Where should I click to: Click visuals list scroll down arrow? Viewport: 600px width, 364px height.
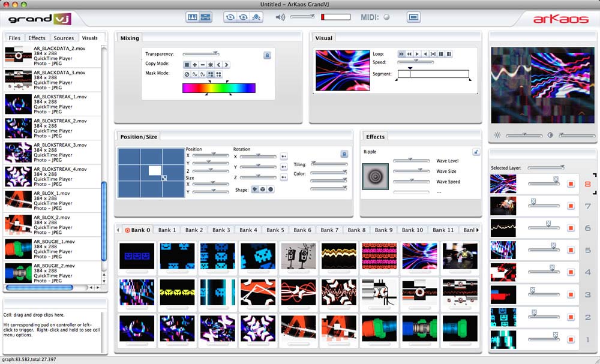click(x=104, y=281)
